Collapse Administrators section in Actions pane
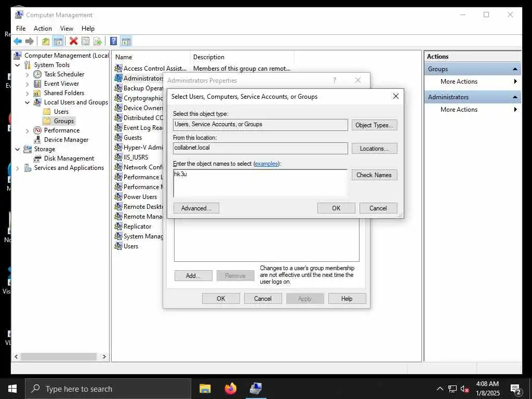 coord(515,97)
